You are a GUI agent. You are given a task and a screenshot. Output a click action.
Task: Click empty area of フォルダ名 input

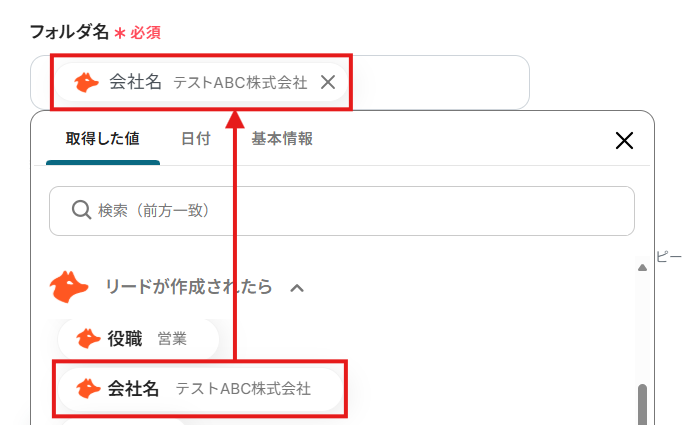[439, 82]
